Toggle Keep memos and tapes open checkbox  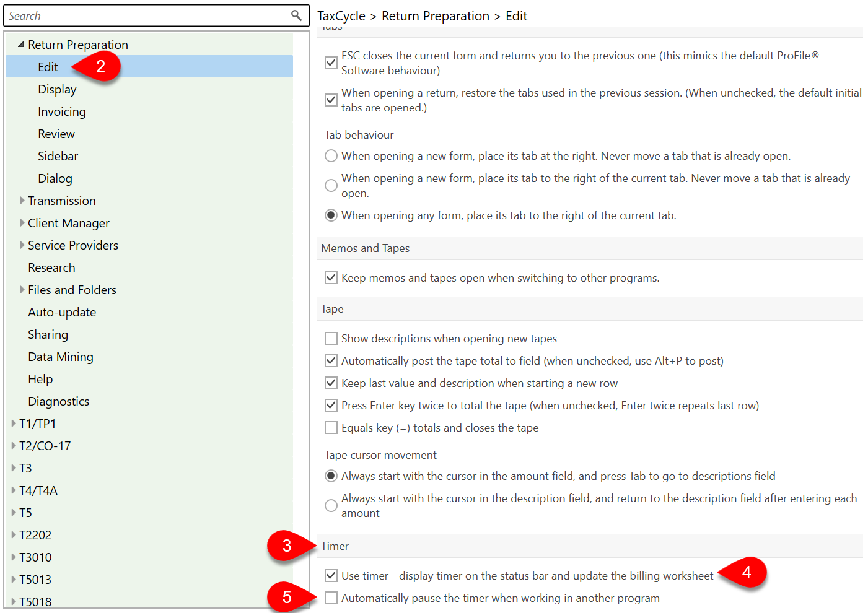point(331,278)
